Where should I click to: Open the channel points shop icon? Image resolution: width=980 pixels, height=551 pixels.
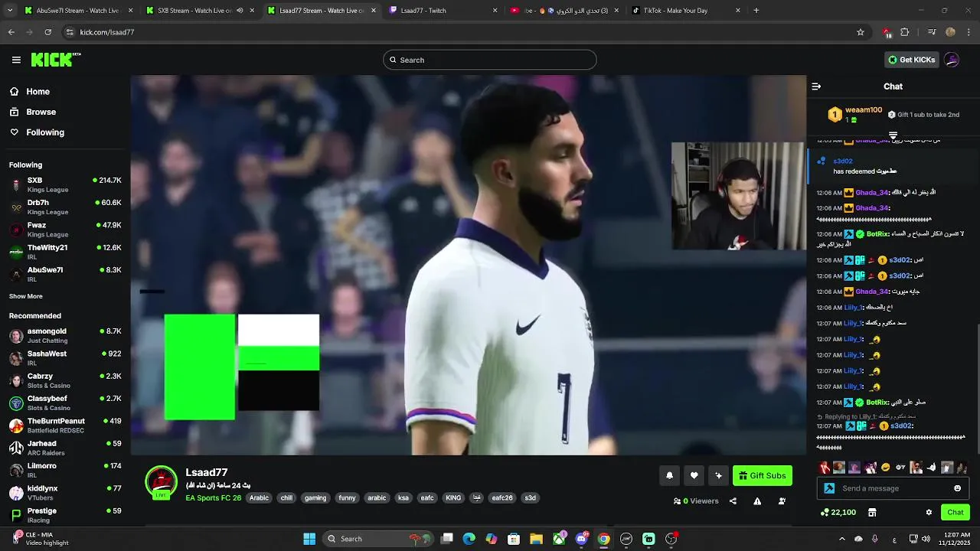871,513
